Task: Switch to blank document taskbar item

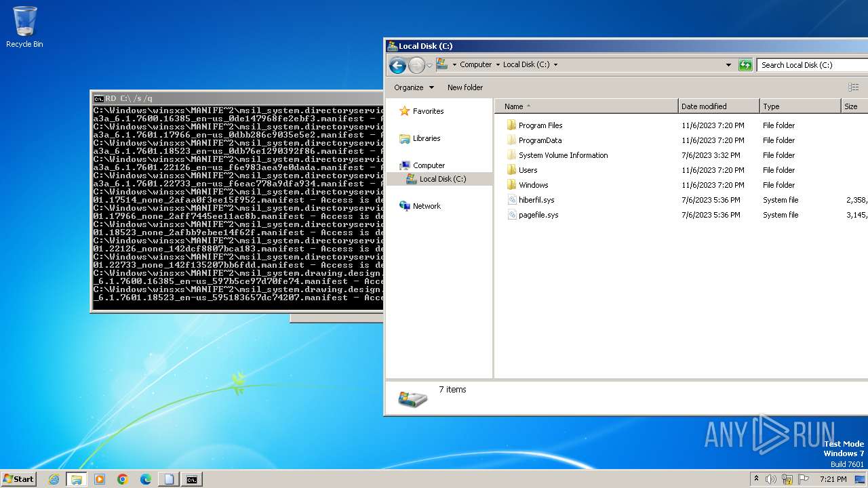Action: click(x=169, y=479)
